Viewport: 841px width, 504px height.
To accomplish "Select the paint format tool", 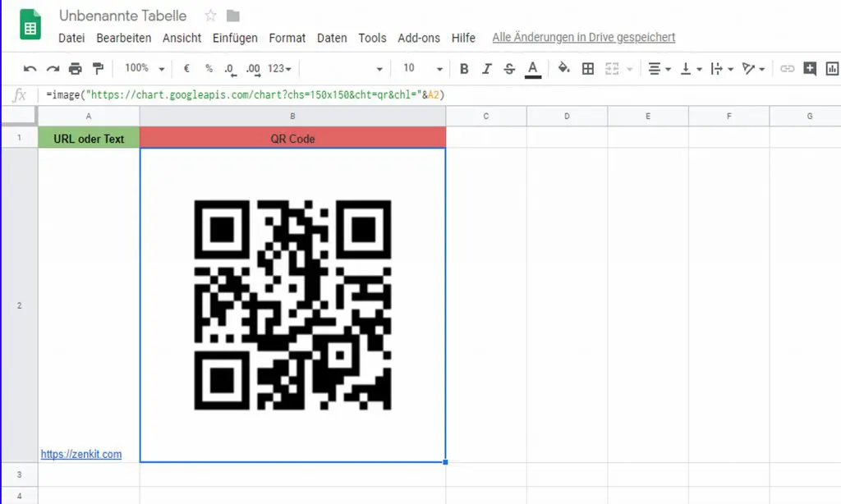I will coord(97,68).
